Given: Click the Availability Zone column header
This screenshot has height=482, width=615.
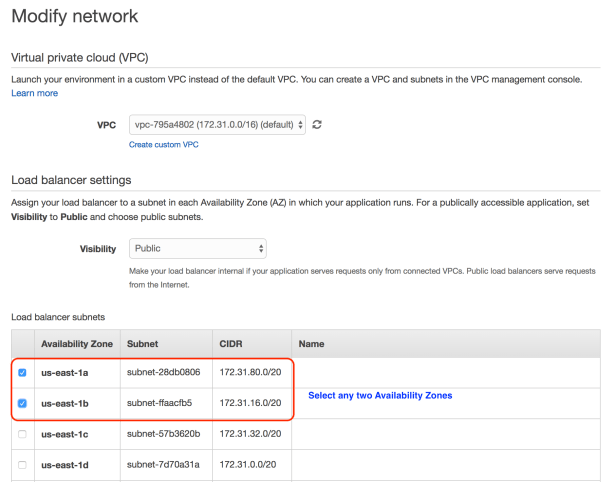Looking at the screenshot, I should (x=78, y=343).
